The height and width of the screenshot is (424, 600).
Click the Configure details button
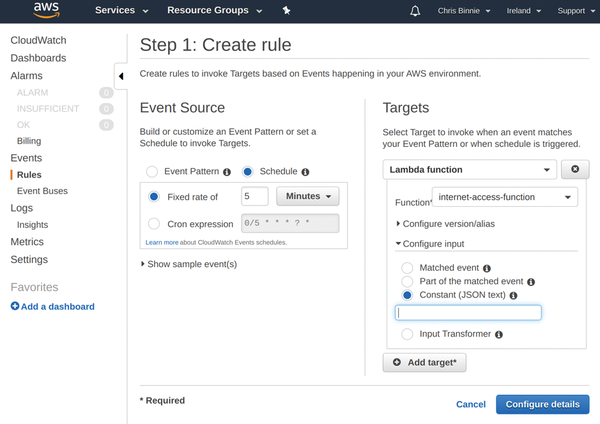(x=542, y=404)
